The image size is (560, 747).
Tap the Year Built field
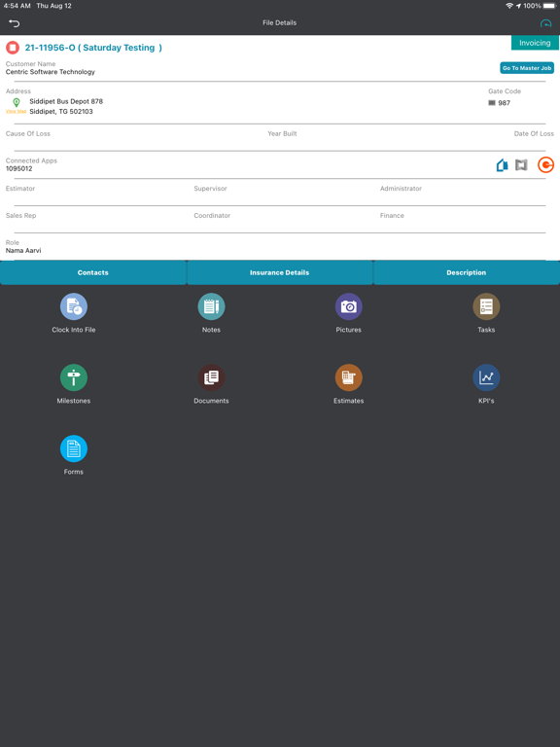pos(282,134)
